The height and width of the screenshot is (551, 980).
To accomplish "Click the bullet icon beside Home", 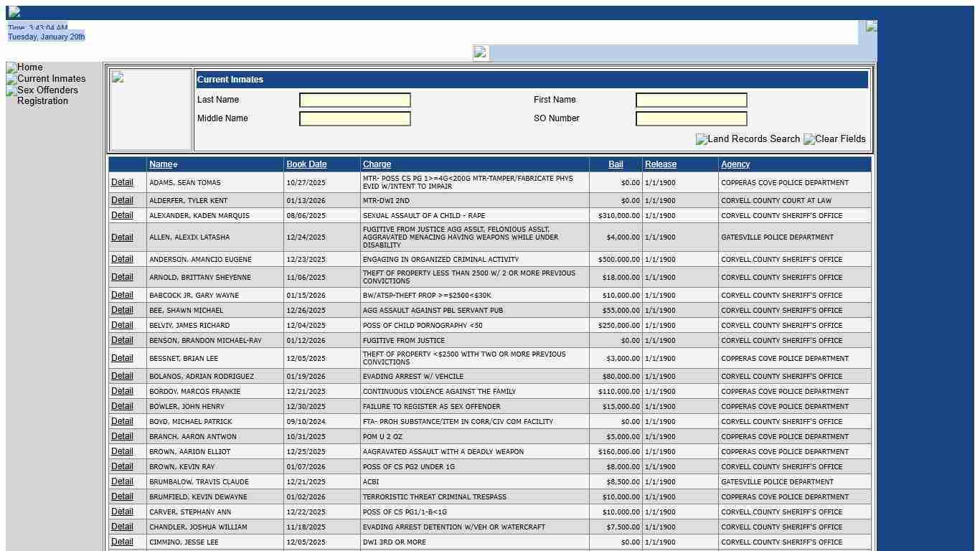I will point(11,67).
